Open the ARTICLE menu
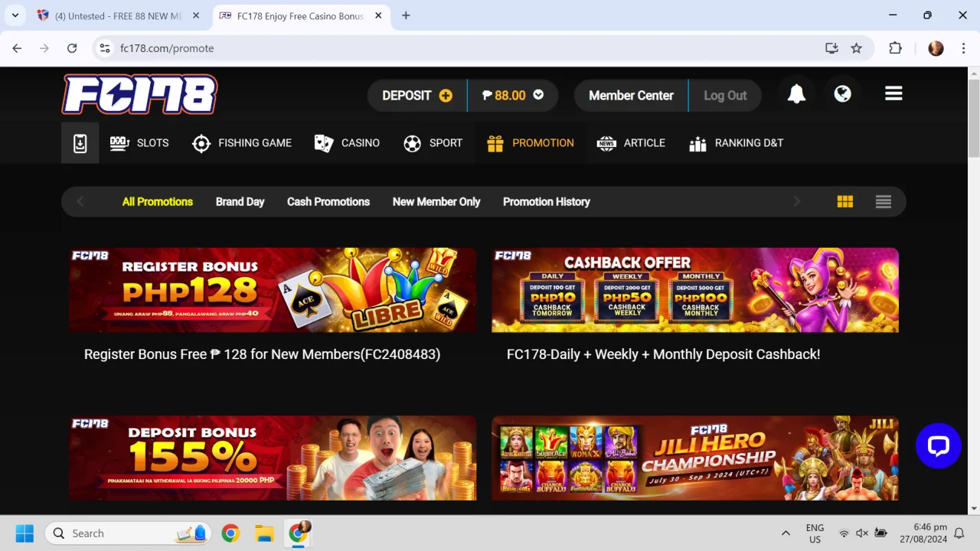Image resolution: width=980 pixels, height=551 pixels. pos(631,143)
